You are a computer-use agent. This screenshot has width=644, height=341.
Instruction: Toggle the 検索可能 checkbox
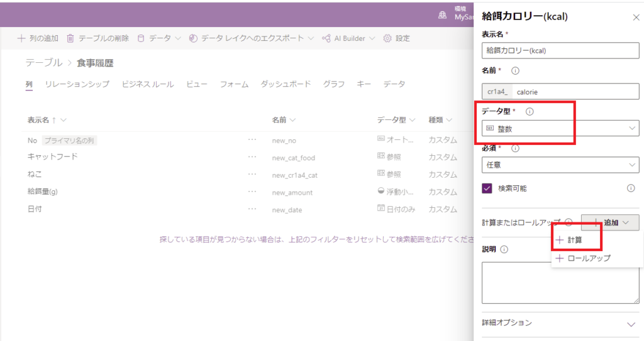coord(487,188)
